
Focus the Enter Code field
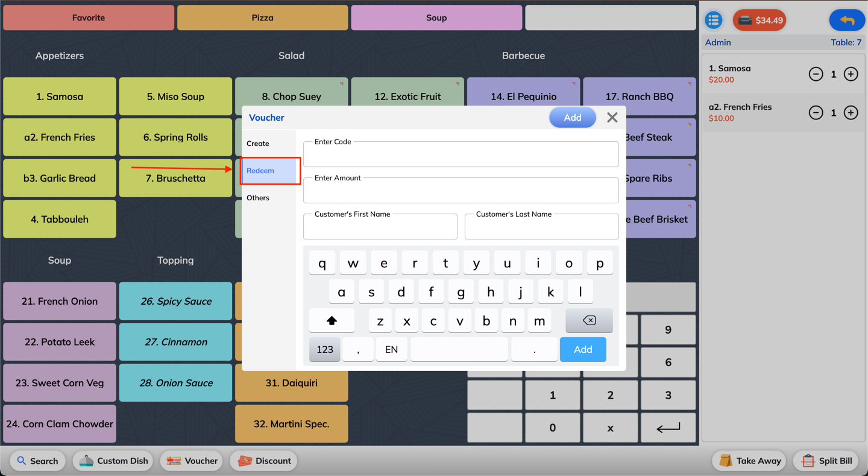click(x=461, y=154)
